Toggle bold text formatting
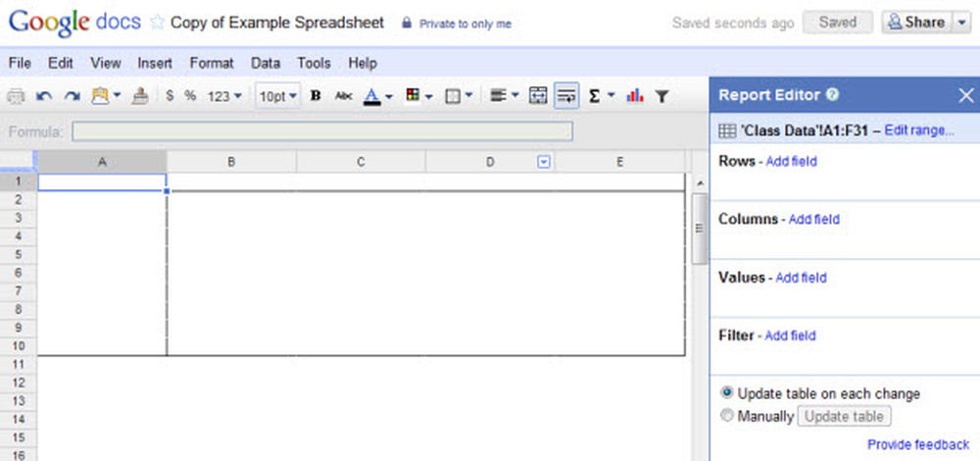This screenshot has height=461, width=980. (x=316, y=96)
